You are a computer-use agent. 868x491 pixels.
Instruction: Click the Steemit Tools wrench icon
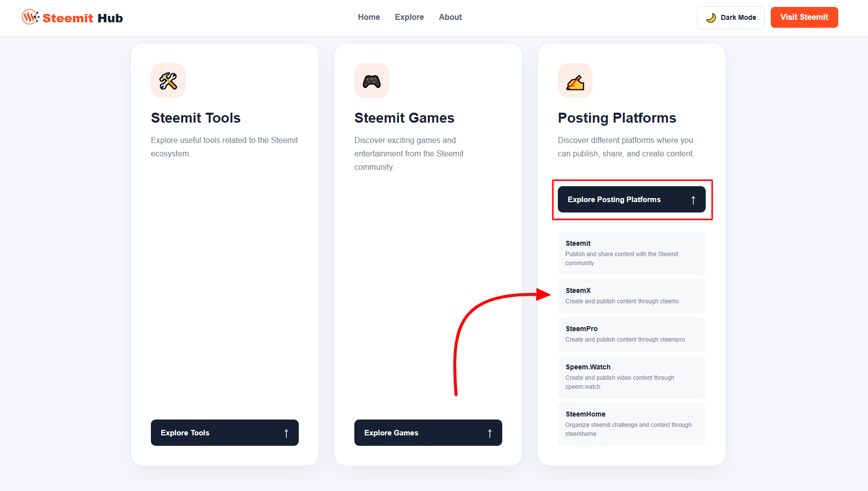[168, 80]
